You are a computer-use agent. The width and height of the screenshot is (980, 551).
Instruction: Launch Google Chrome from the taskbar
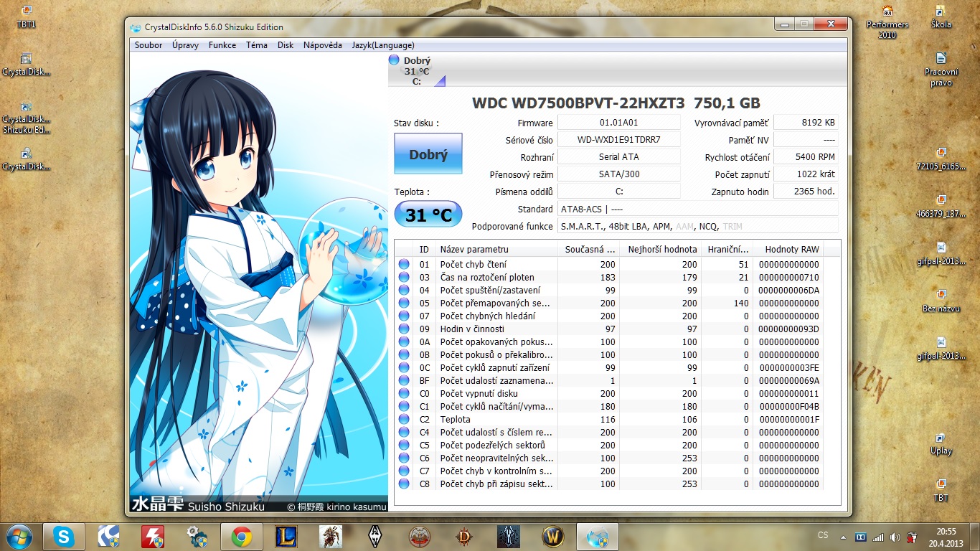tap(241, 537)
